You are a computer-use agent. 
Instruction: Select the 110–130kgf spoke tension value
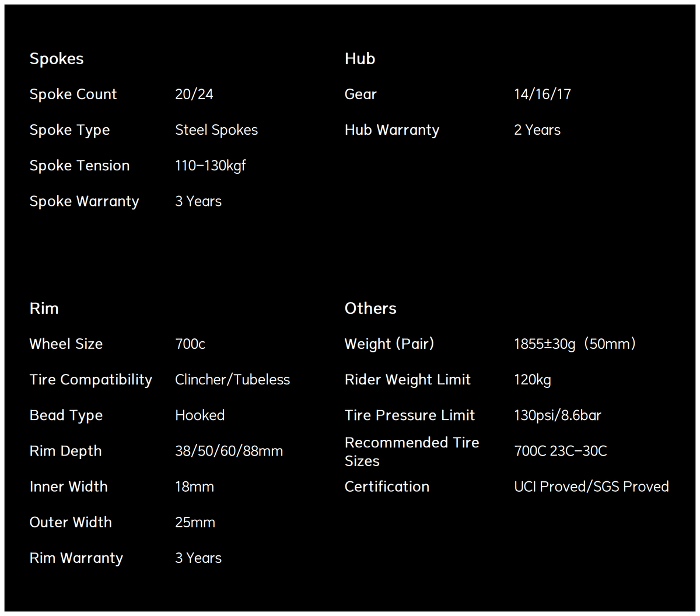211,166
